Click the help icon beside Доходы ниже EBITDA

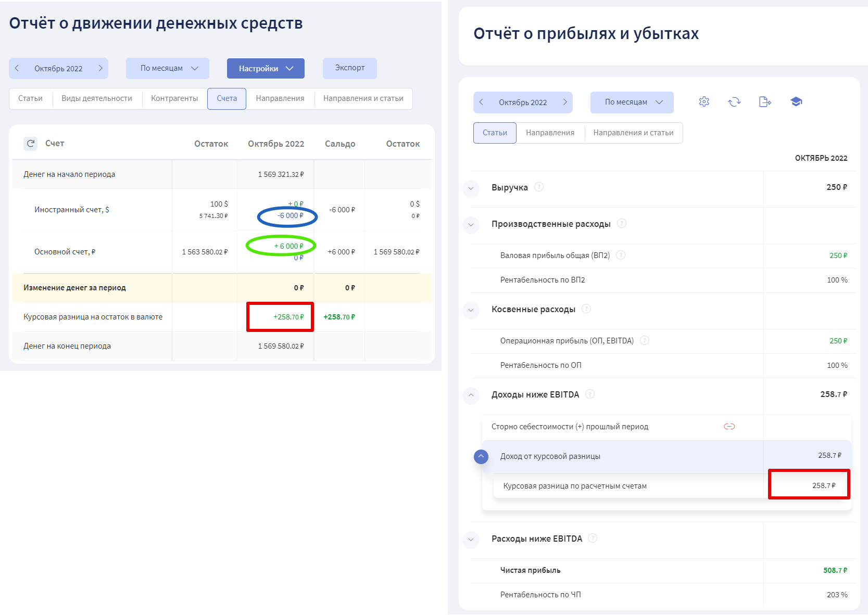pos(590,394)
